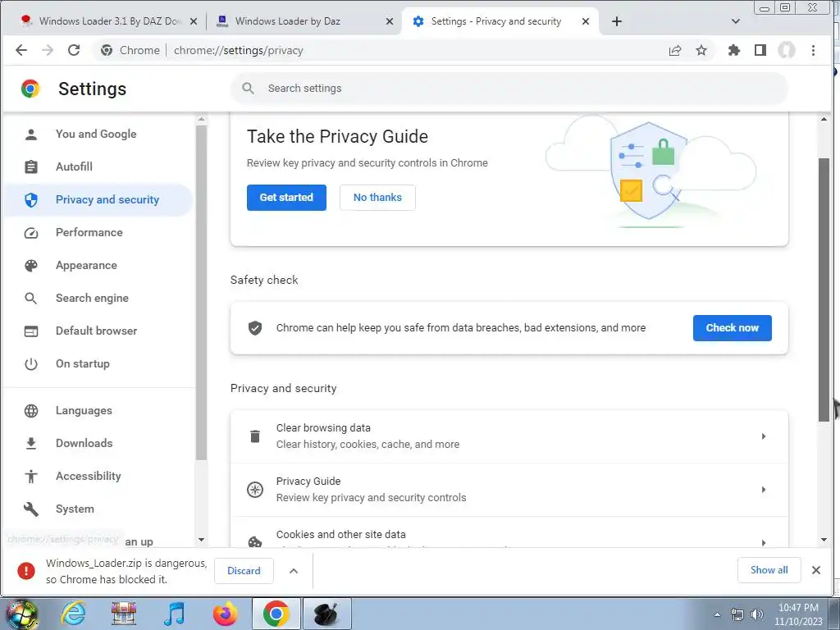
Task: Click the Chrome logo beside Settings title
Action: (x=30, y=89)
